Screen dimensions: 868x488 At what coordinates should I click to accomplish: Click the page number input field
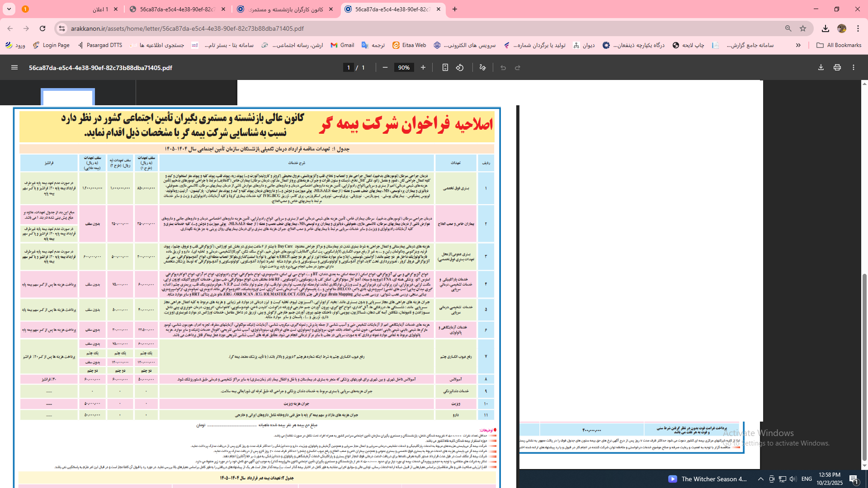348,68
